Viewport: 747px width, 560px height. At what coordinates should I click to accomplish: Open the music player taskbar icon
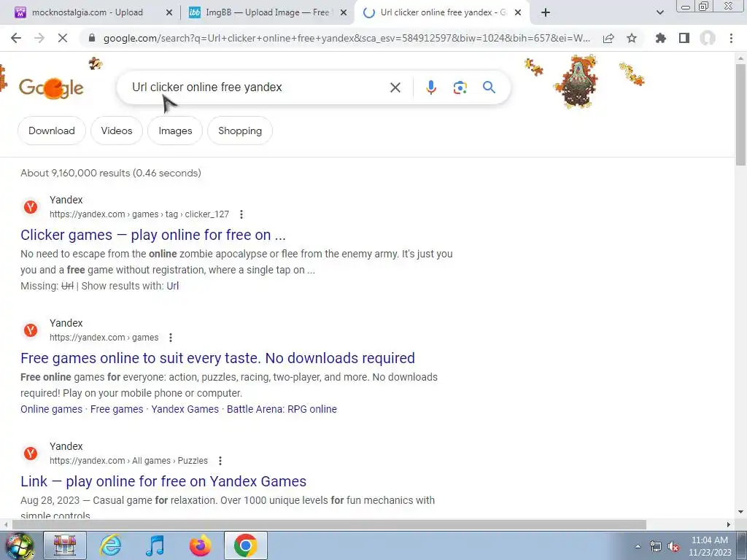click(x=155, y=545)
